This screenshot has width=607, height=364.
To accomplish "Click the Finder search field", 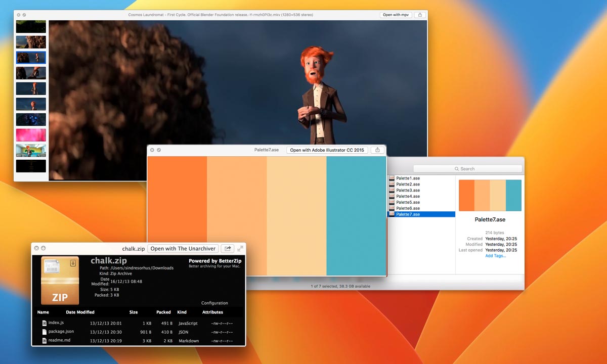I will 467,169.
